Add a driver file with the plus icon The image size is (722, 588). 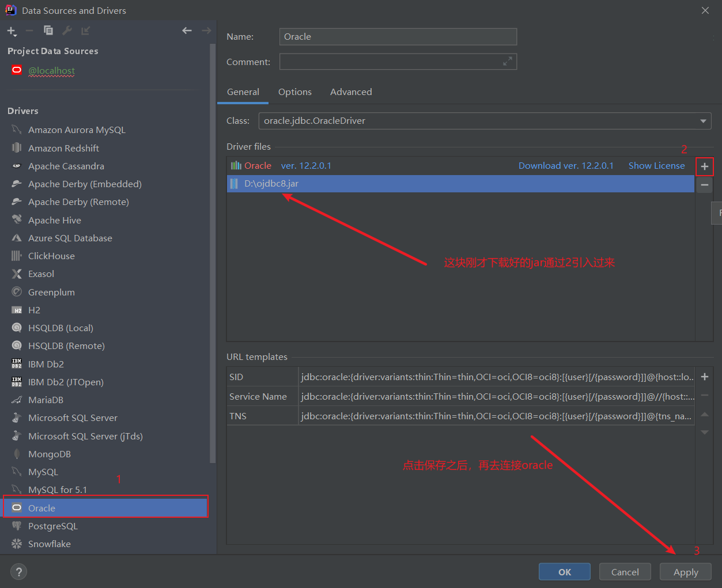click(x=704, y=166)
